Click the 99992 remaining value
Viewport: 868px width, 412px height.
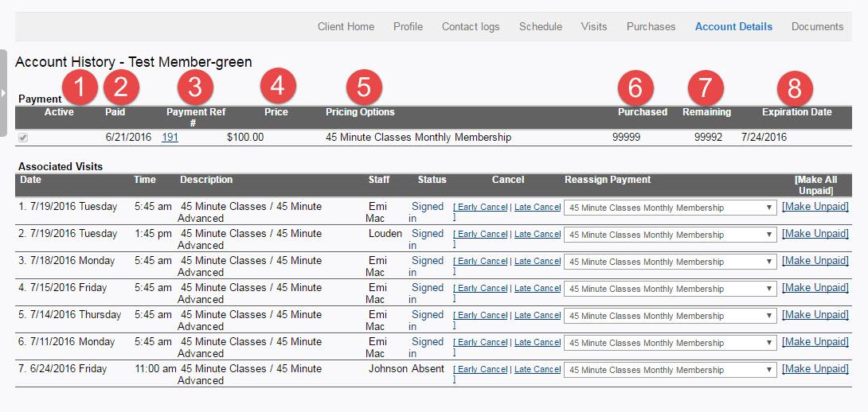point(708,137)
